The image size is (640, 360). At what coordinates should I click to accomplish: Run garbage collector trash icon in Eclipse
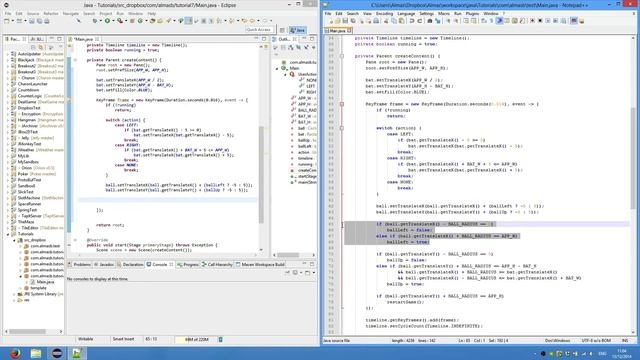tap(220, 339)
